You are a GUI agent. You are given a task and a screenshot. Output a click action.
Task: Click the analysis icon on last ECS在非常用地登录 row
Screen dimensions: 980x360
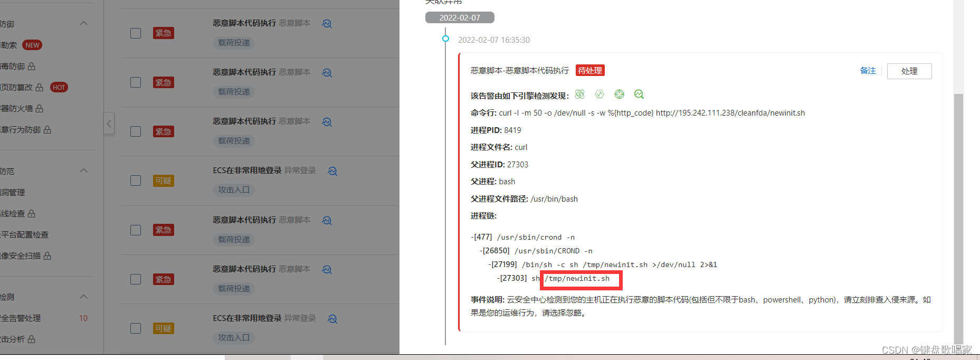click(x=332, y=319)
